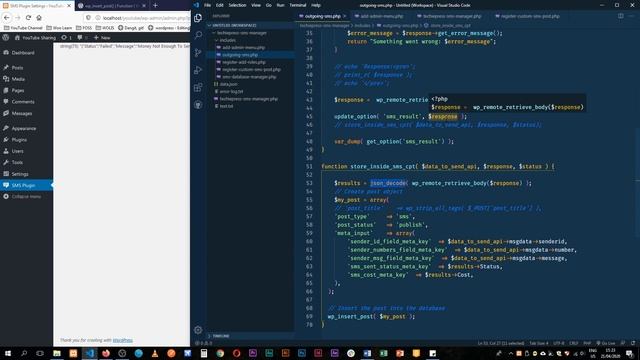Open the updates icon in the admin bar
Screen dimensions: 640x360
[x=66, y=38]
